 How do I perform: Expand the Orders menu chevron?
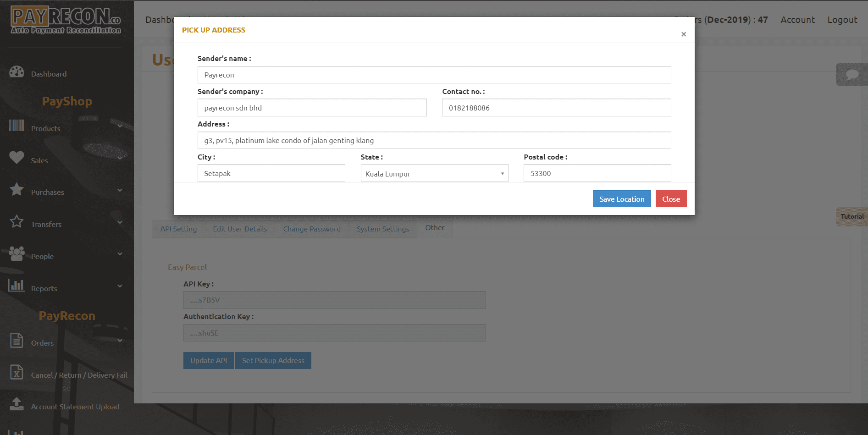pyautogui.click(x=120, y=341)
